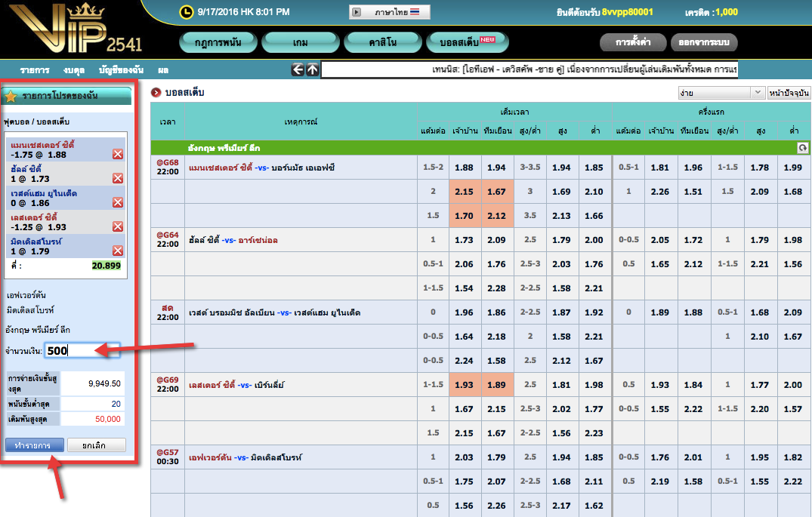Click highlighted home odds 1.70 at handicap 1.5
812x517 pixels.
pos(464,216)
